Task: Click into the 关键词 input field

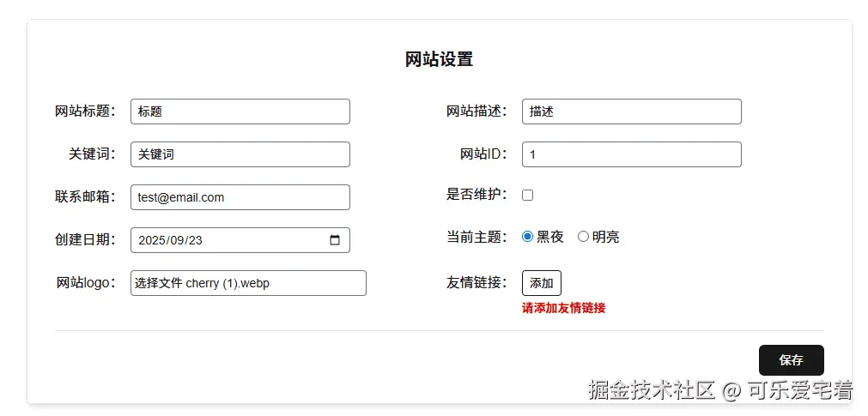Action: tap(240, 154)
